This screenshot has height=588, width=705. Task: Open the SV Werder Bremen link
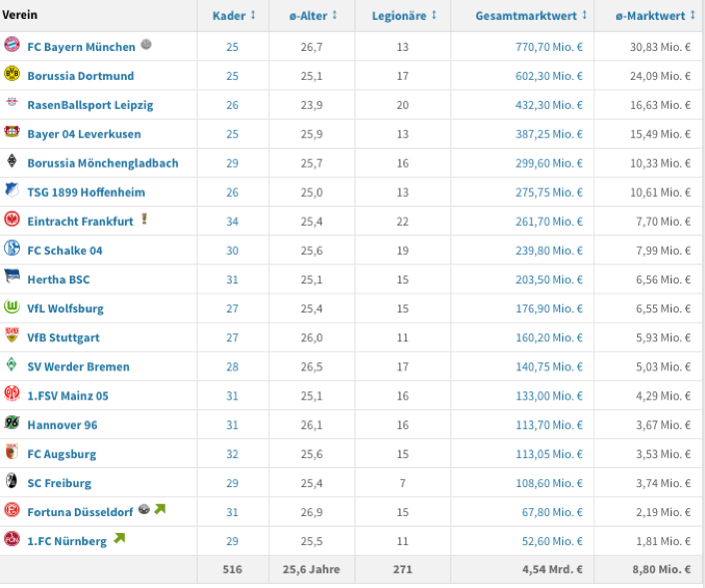coord(78,366)
